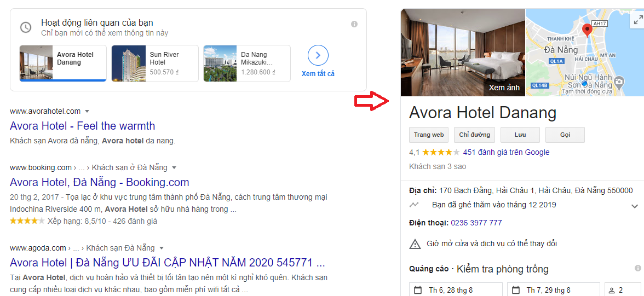Click the Gọi button

(x=565, y=135)
